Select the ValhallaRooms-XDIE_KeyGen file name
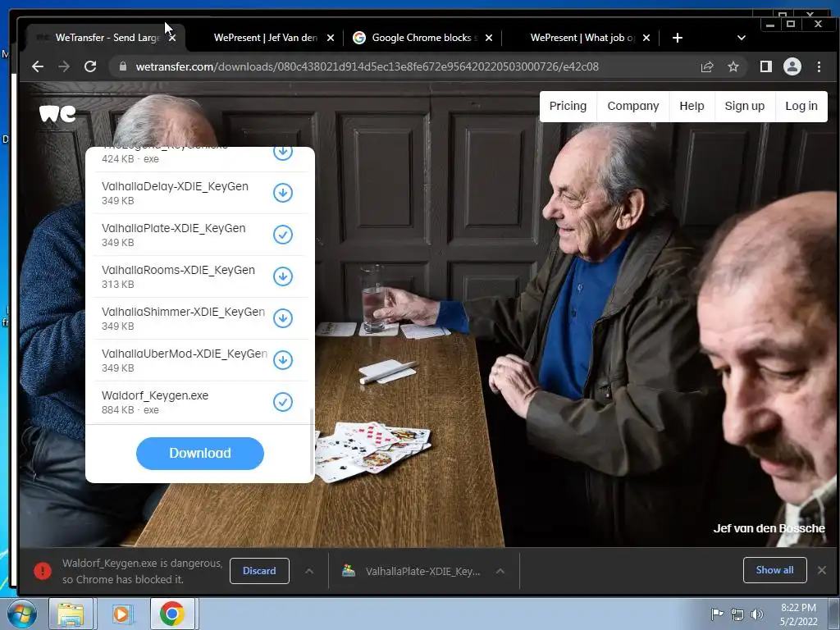This screenshot has width=840, height=630. [178, 270]
